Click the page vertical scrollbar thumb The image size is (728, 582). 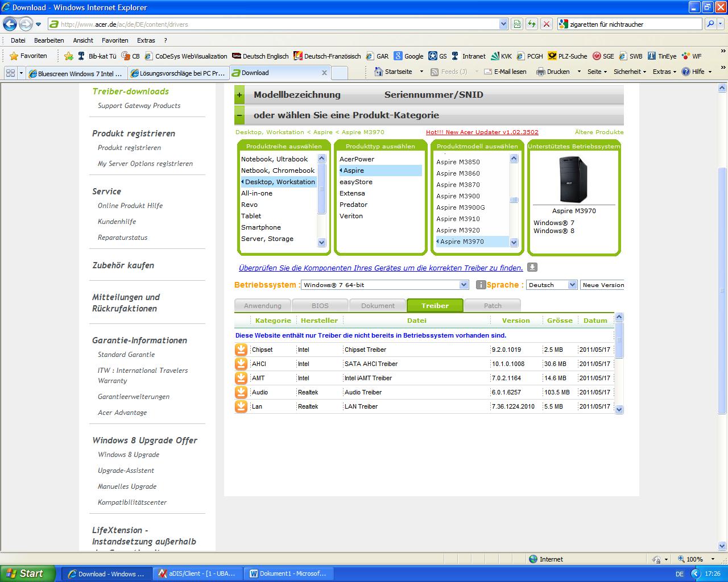(722, 290)
